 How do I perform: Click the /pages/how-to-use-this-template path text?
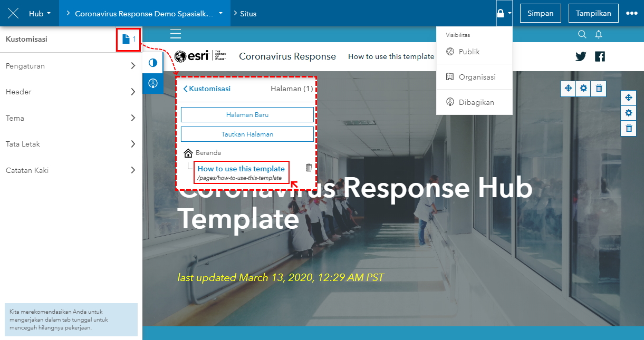[x=239, y=178]
